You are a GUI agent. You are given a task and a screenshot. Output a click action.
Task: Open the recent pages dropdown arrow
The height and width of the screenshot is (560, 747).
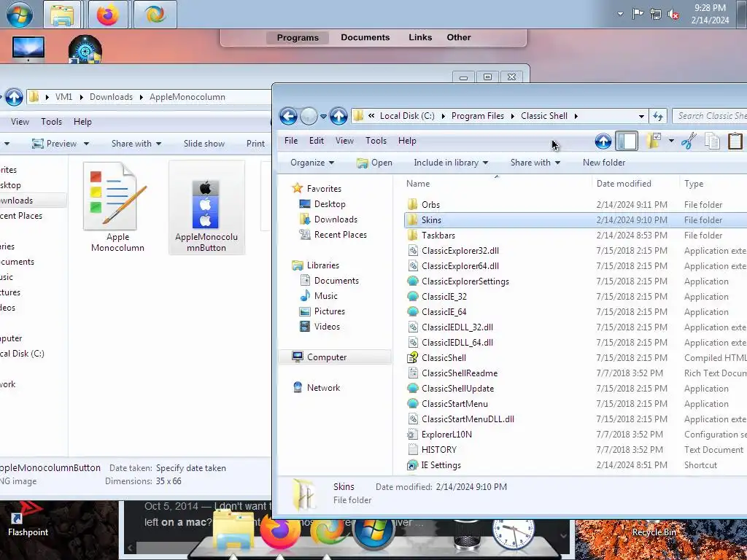(323, 116)
